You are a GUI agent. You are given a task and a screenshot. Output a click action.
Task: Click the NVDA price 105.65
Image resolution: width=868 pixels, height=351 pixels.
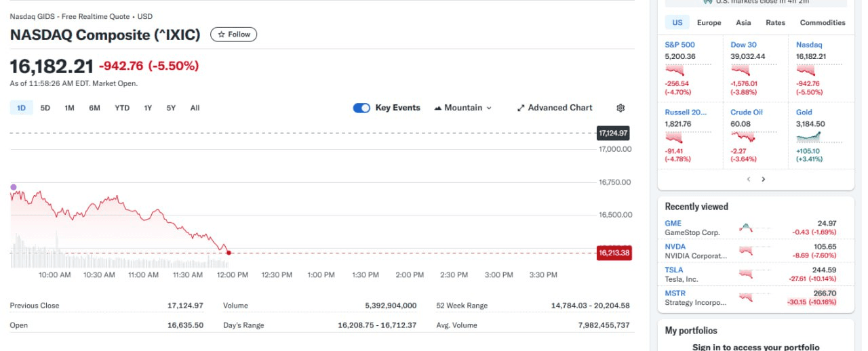(825, 247)
